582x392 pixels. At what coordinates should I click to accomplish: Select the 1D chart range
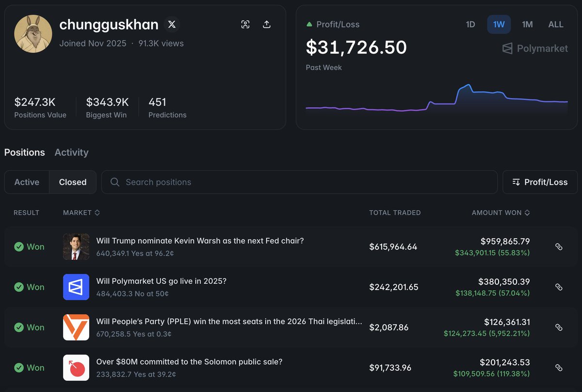(470, 24)
